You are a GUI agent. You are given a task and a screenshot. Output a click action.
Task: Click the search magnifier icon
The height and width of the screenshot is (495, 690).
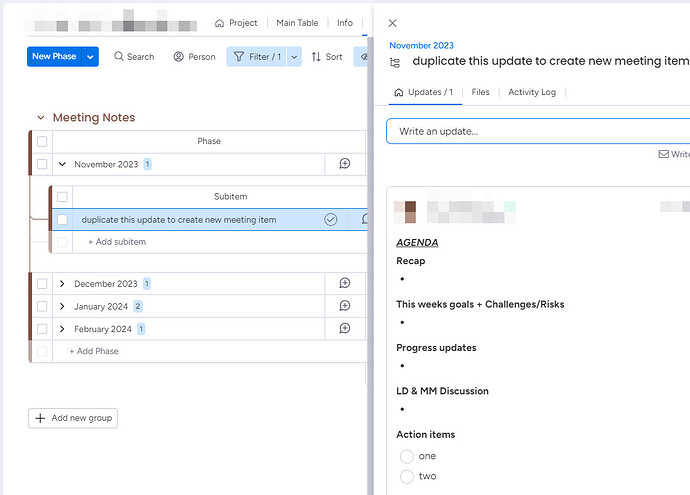tap(118, 56)
